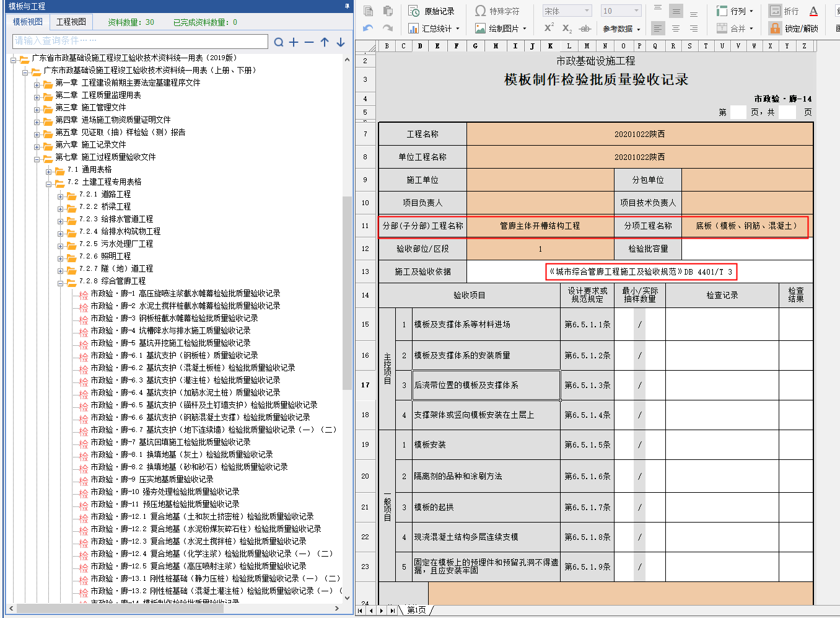840x618 pixels.
Task: Switch to the 工程视图 tab
Action: (71, 22)
